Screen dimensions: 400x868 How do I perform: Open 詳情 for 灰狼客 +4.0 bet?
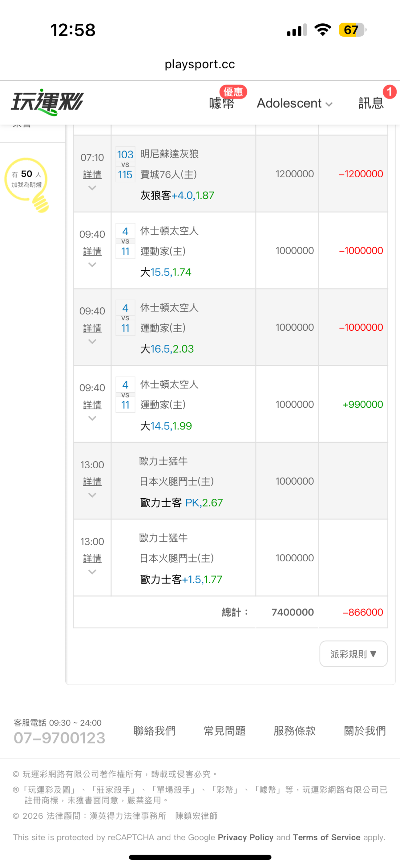click(x=92, y=175)
